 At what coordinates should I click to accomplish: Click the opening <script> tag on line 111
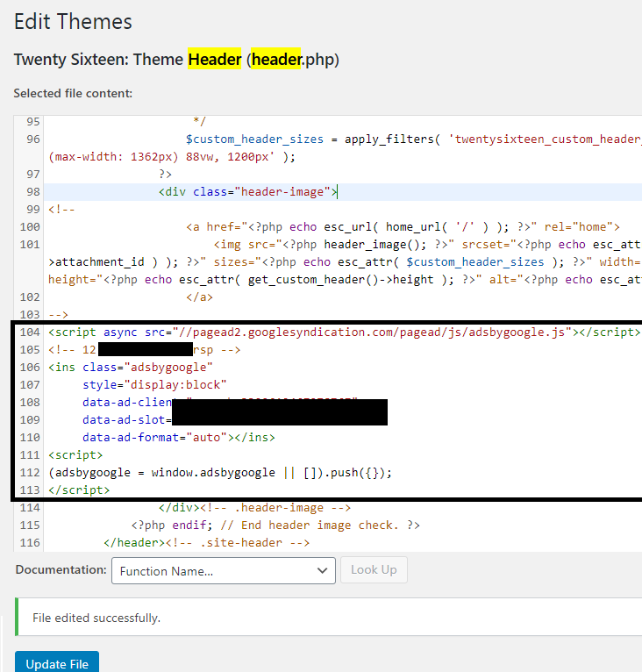(x=75, y=455)
